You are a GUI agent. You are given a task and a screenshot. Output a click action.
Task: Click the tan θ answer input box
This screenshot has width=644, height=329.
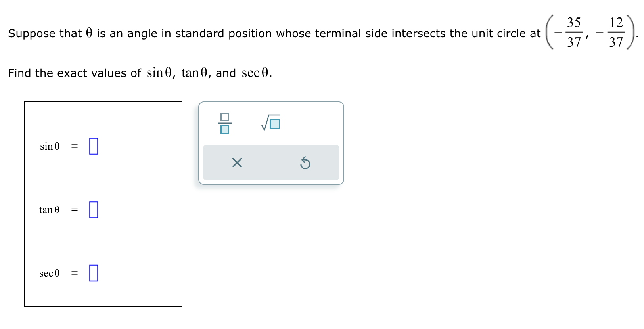click(x=93, y=210)
